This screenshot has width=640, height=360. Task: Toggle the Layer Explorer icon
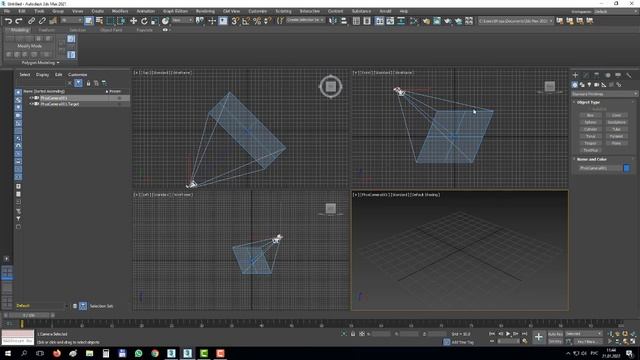(367, 21)
